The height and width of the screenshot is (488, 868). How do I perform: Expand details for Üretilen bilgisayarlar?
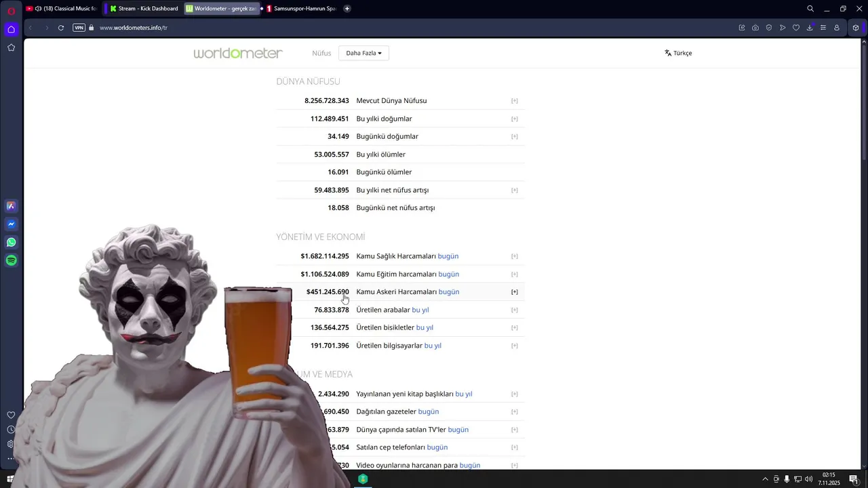coord(515,346)
